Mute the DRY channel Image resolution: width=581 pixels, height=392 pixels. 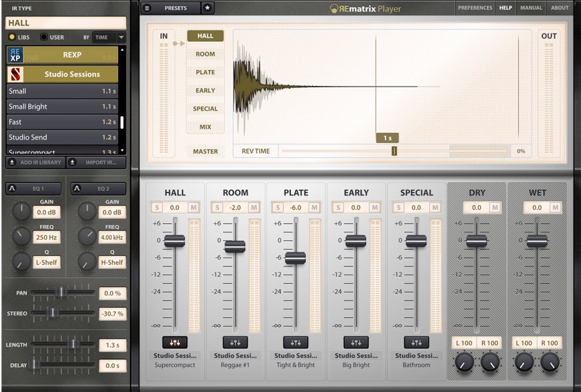click(495, 208)
